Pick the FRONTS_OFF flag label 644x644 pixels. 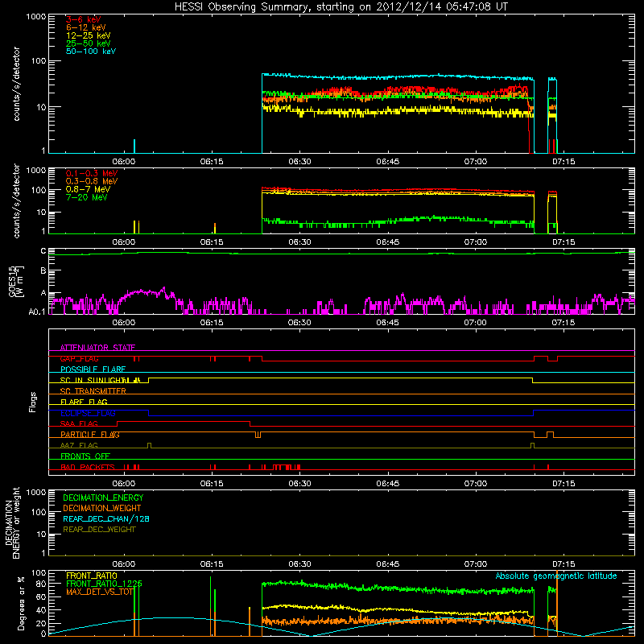(85, 456)
